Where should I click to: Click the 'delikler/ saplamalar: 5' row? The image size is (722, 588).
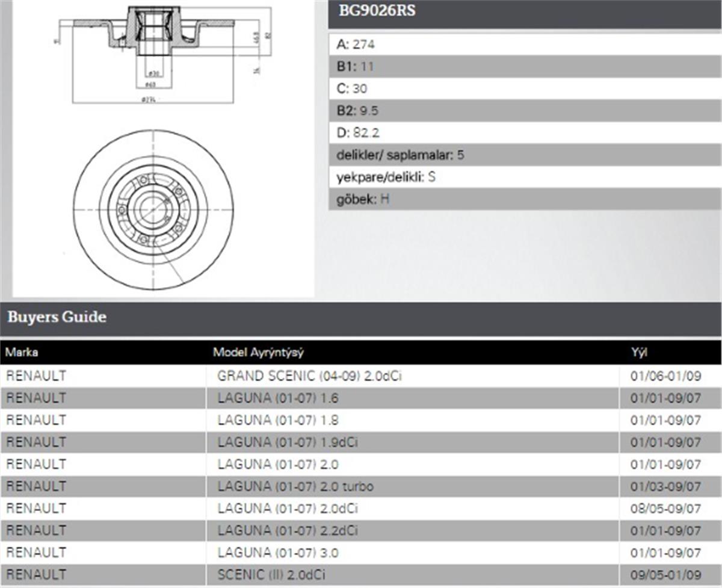pos(525,155)
